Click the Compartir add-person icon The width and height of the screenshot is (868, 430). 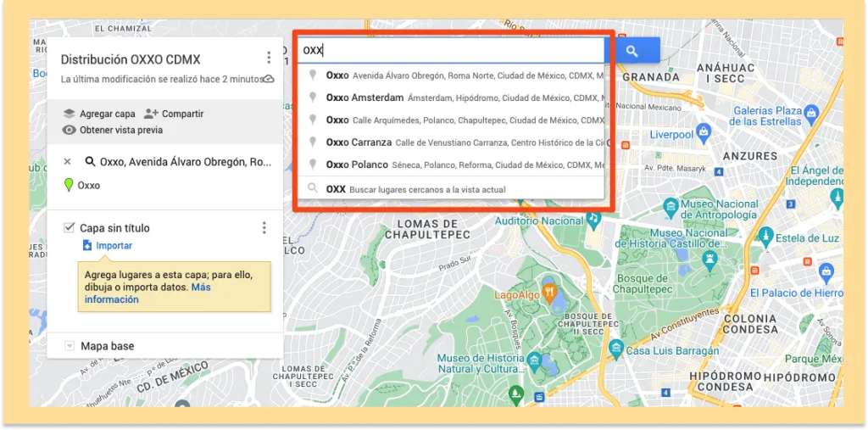pos(151,114)
